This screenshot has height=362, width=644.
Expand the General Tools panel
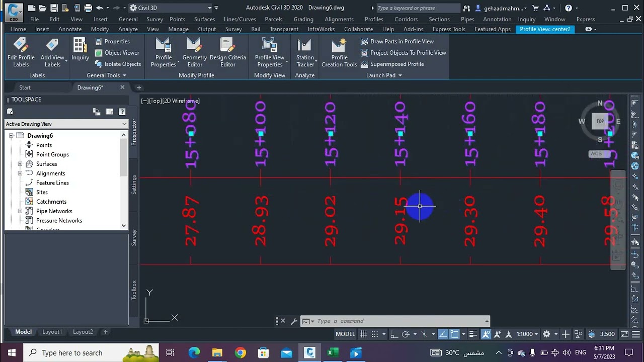pyautogui.click(x=106, y=75)
